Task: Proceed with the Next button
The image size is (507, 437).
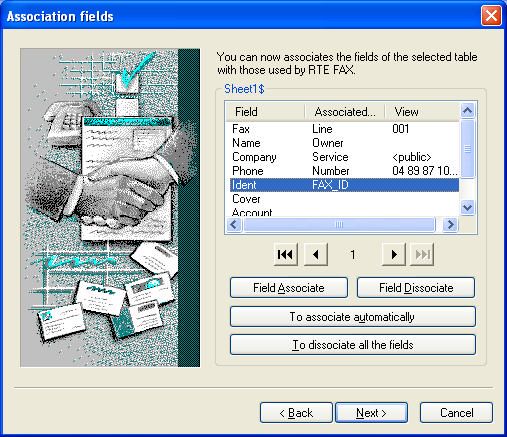Action: [x=371, y=413]
